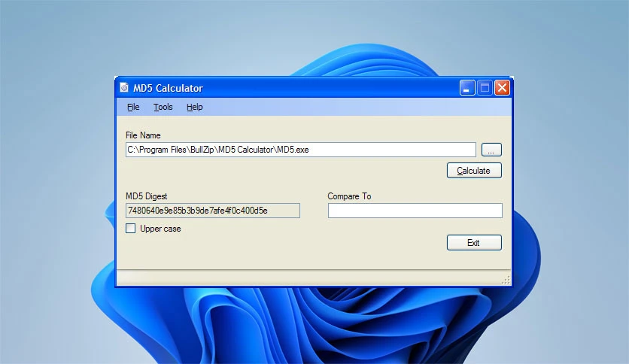Open the Tools menu
The image size is (629, 364).
coord(163,107)
